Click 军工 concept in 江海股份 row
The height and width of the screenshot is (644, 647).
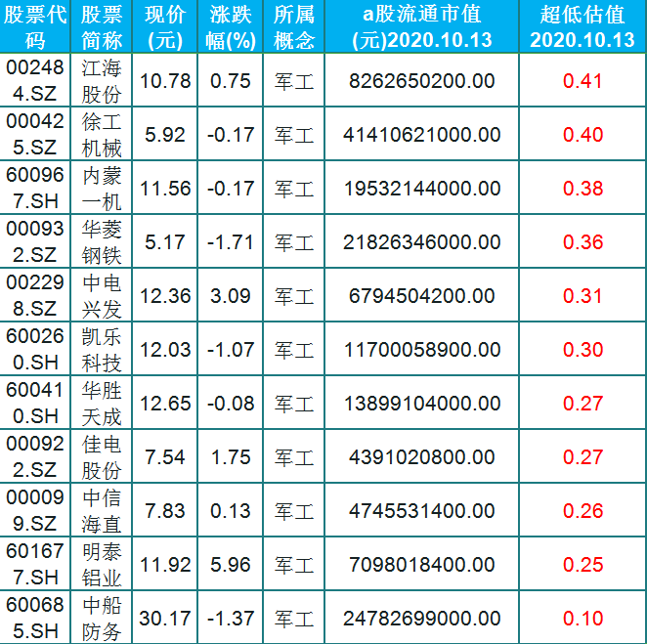[x=294, y=81]
